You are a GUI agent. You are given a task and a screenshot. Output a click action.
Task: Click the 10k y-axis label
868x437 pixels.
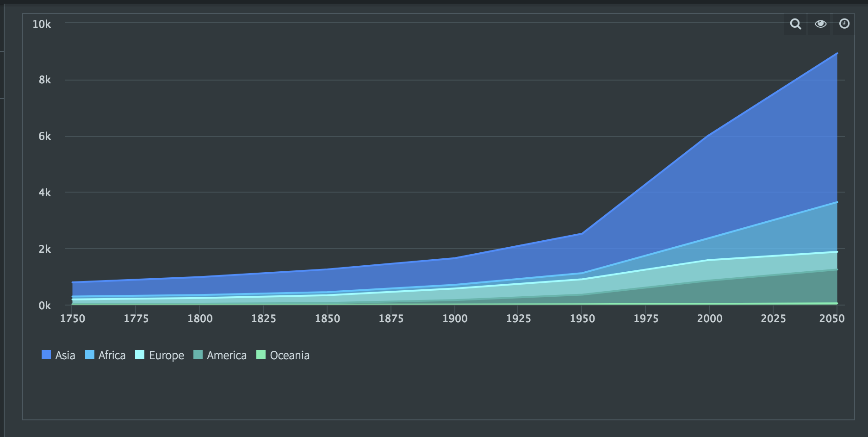(42, 24)
